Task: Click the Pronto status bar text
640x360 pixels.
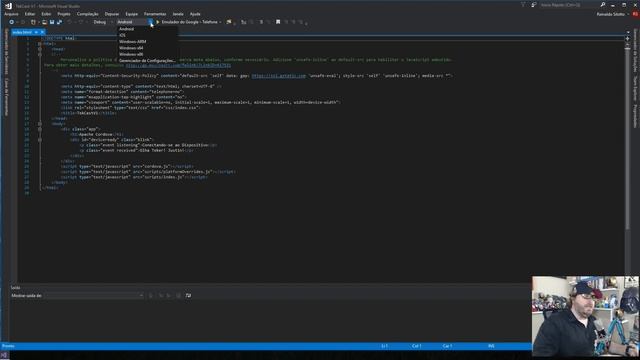Action: [8, 346]
